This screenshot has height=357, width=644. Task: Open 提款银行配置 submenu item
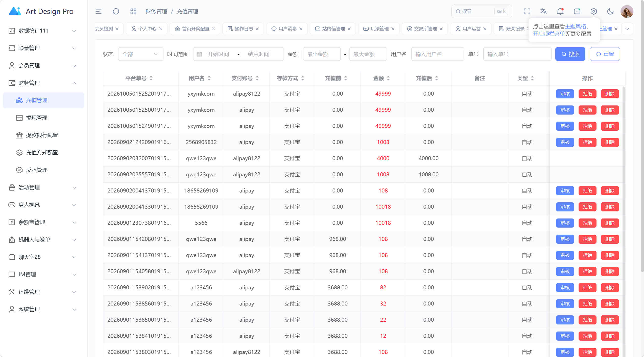(x=43, y=135)
